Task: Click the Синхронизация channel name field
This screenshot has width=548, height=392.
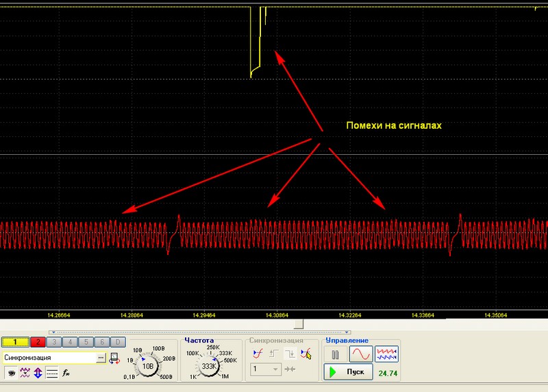Action: click(49, 358)
